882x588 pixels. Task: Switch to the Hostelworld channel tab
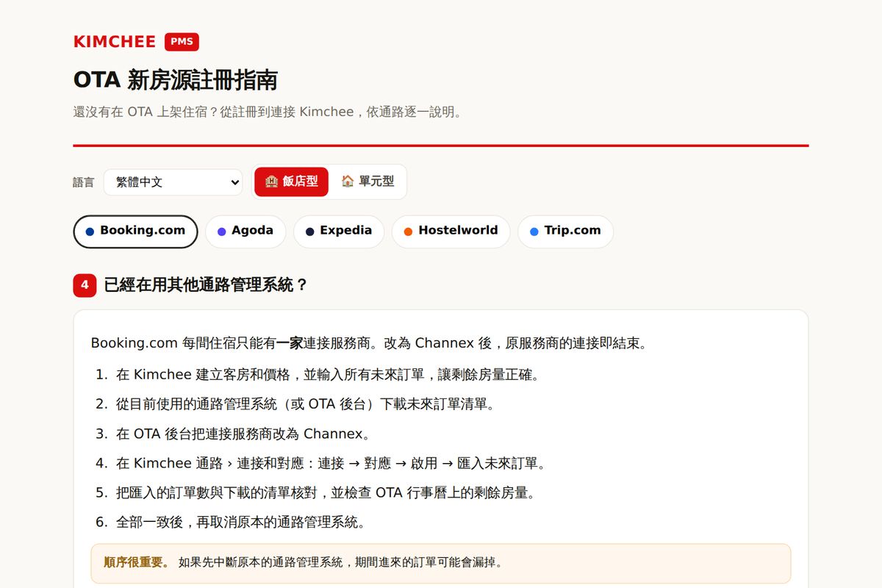(x=451, y=232)
